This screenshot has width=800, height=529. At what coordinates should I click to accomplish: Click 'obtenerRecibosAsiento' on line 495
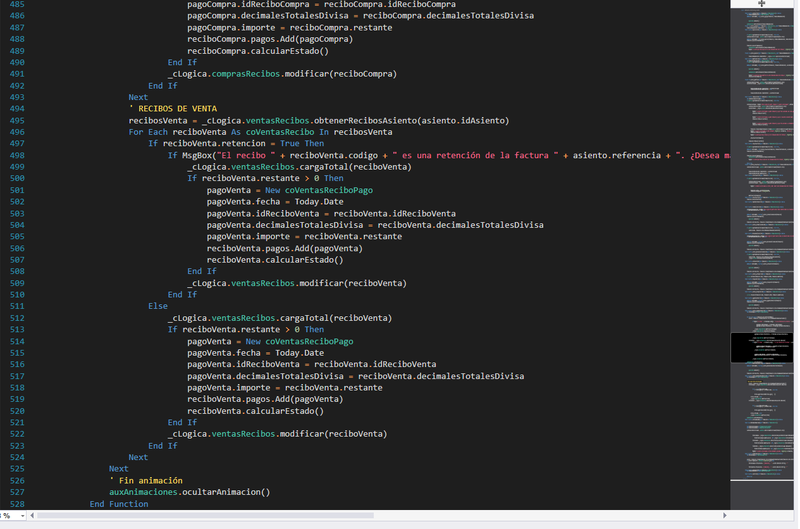364,121
